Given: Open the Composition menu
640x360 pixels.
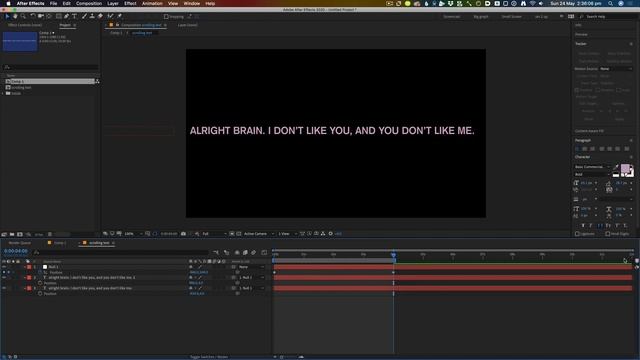Looking at the screenshot, I should click(89, 3).
